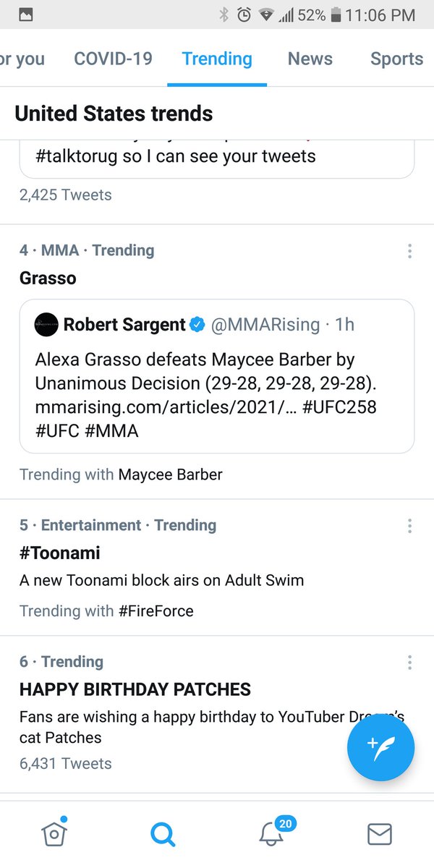The height and width of the screenshot is (868, 434).
Task: Tap the picture icon in status bar
Action: (x=25, y=14)
